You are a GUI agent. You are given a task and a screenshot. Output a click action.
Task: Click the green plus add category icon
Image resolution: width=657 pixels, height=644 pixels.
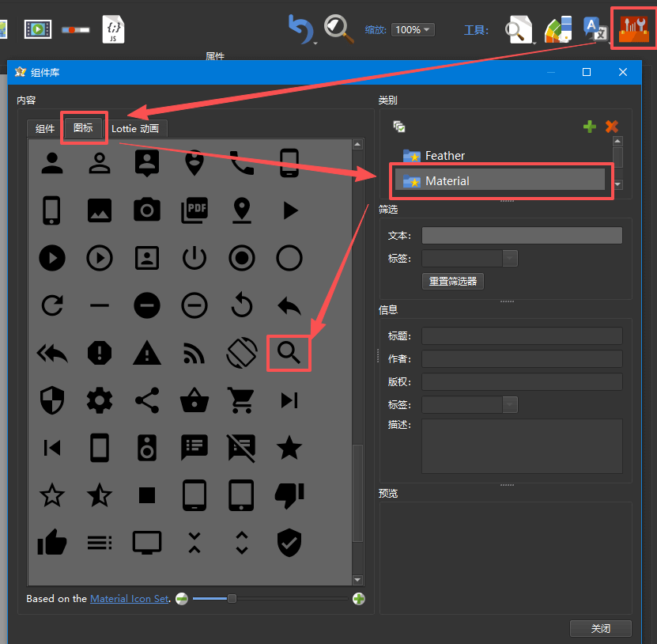tap(589, 127)
